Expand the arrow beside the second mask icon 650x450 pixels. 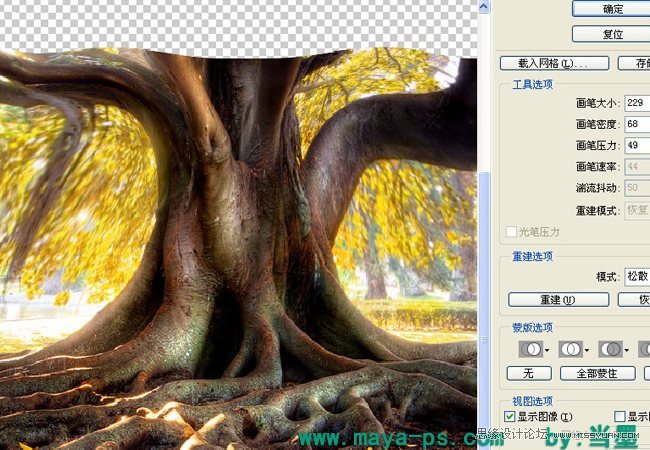pos(587,350)
